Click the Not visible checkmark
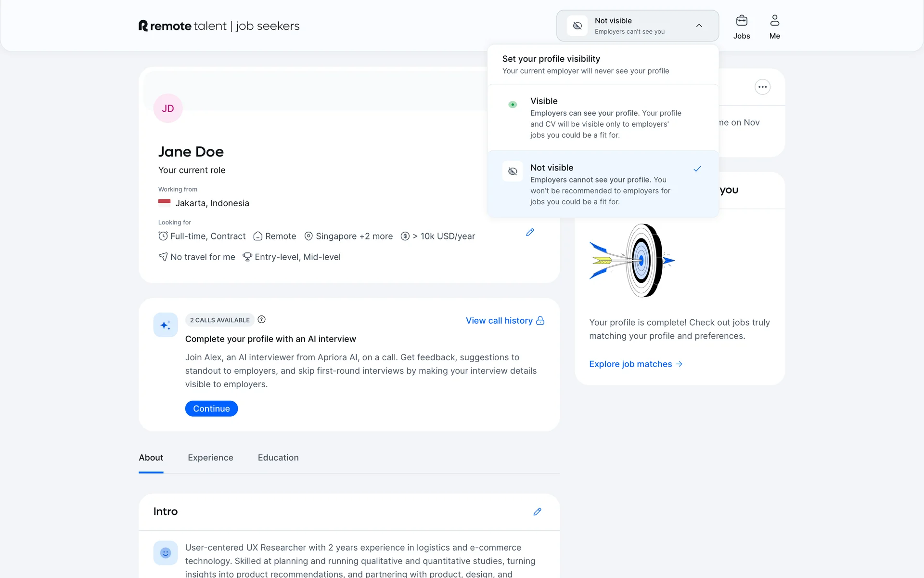This screenshot has height=578, width=924. tap(697, 169)
